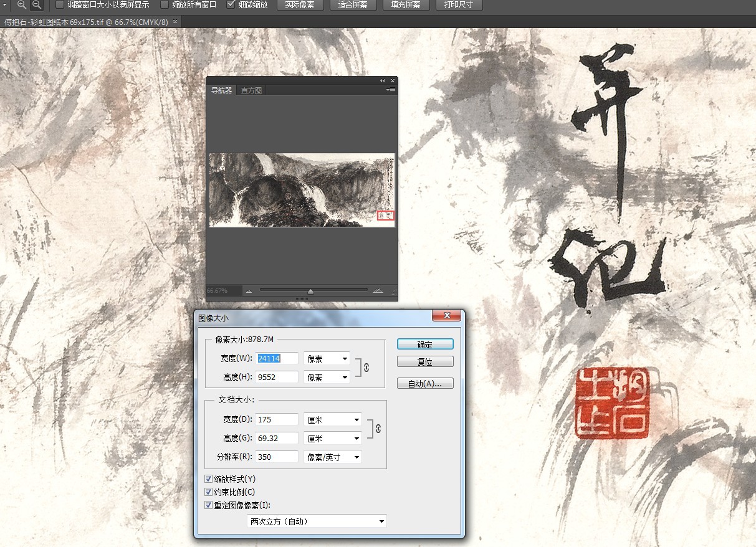Click the navigator preview thumbnail of the painting
The height and width of the screenshot is (547, 756).
[x=302, y=190]
